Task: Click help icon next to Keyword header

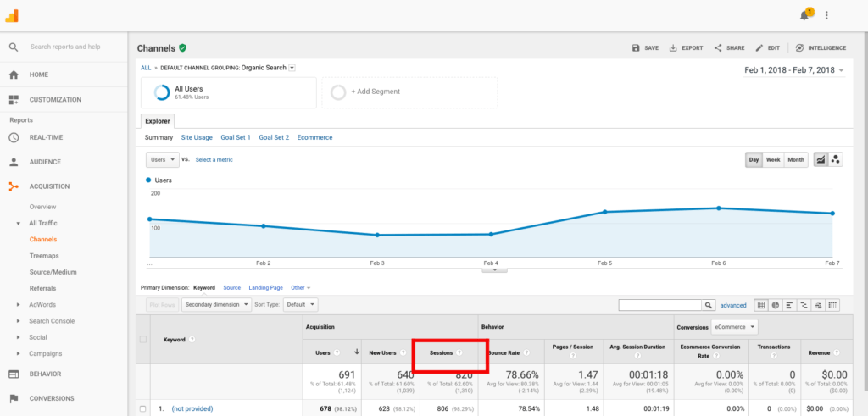Action: [x=192, y=339]
